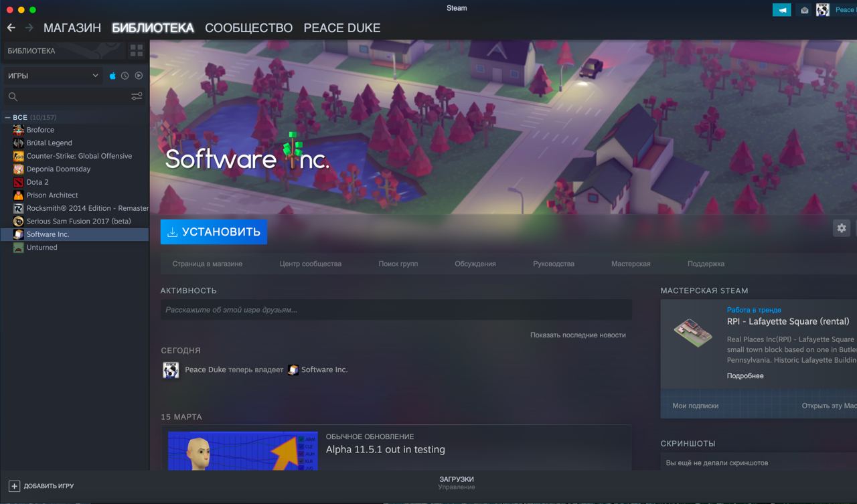Select Software Inc. in games list
Screen dimensions: 857x504
[74, 234]
